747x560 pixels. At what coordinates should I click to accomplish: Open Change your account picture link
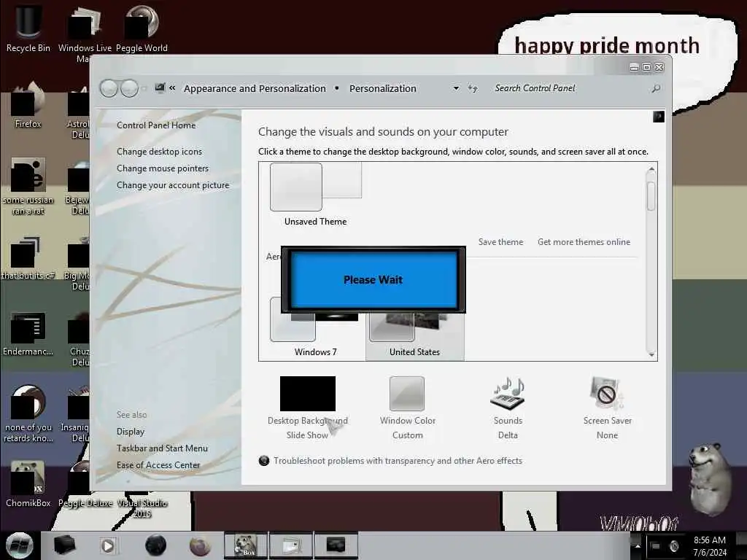click(173, 185)
